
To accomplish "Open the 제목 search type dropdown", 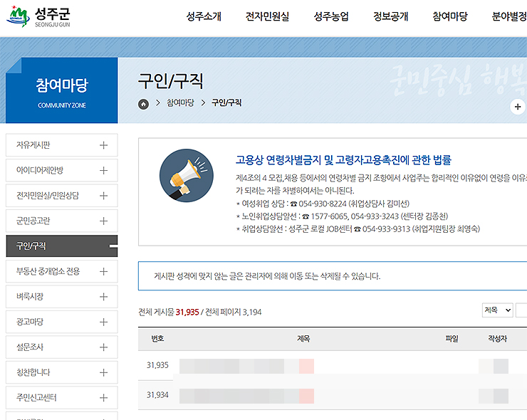I will [497, 310].
